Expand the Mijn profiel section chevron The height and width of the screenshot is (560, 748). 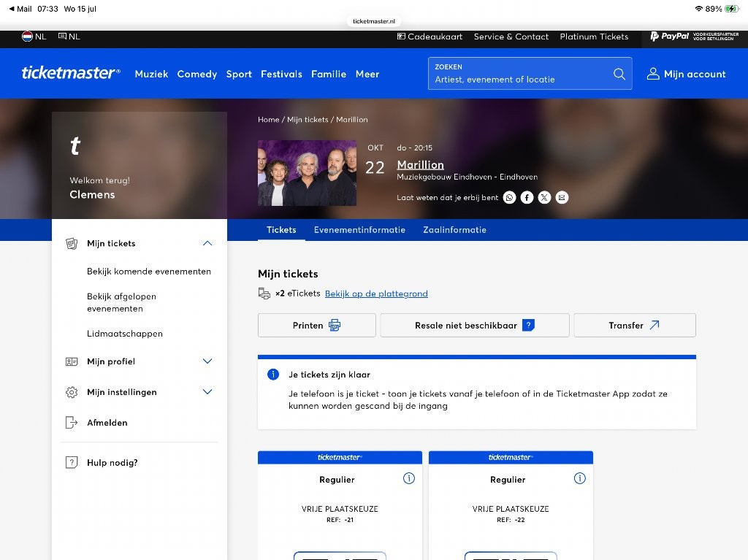point(207,361)
